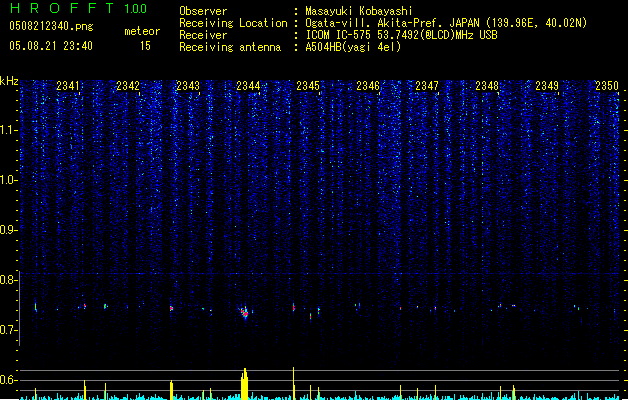This screenshot has width=629, height=400.
Task: Click the Observer label
Action: pyautogui.click(x=203, y=11)
